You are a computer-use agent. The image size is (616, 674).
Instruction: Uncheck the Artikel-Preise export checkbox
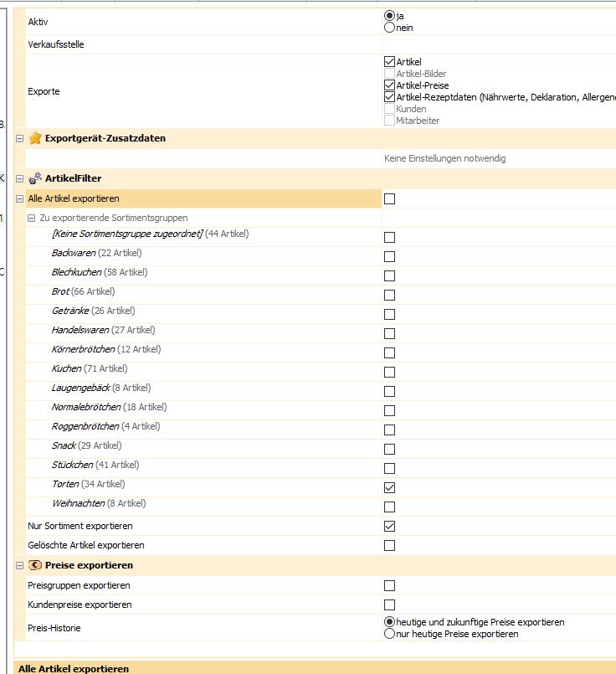click(x=389, y=85)
